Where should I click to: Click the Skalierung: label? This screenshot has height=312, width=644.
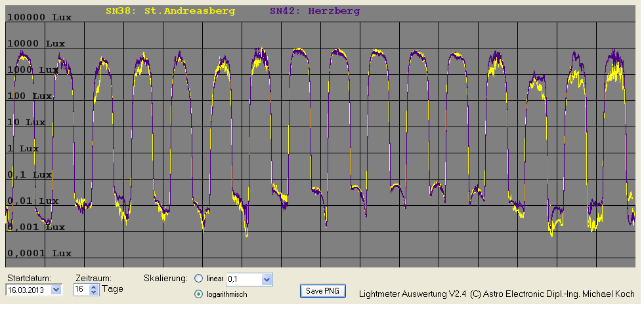coord(166,278)
